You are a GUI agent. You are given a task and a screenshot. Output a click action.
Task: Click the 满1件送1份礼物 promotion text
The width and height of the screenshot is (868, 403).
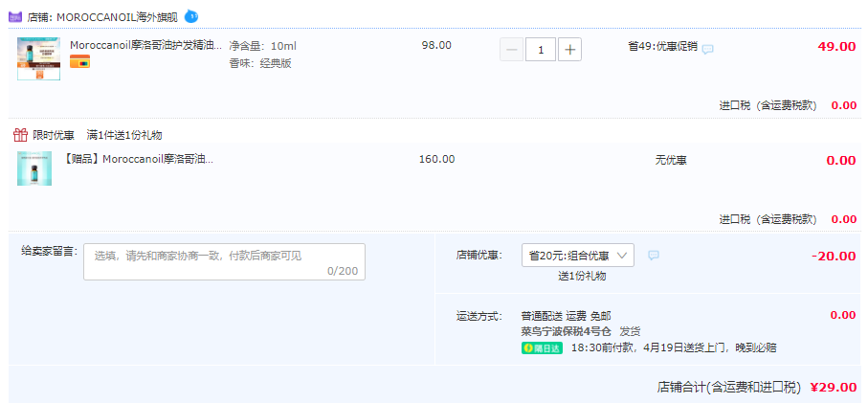124,135
